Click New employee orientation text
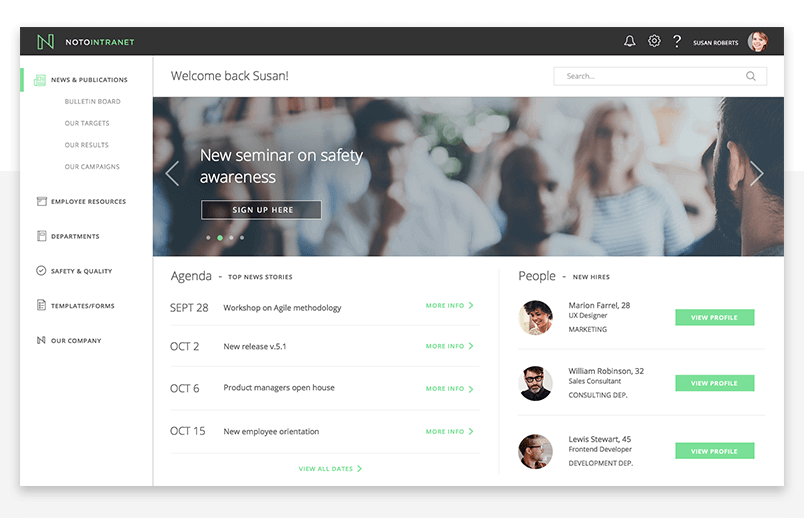Viewport: 804px width, 518px height. point(271,432)
